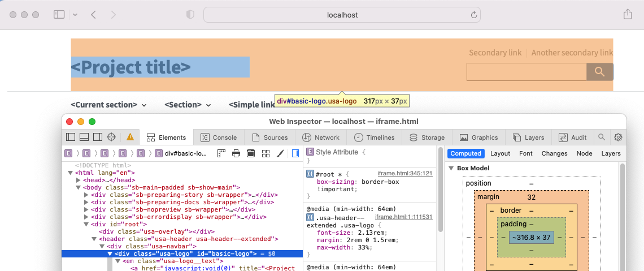Open the Current section nav dropdown

point(108,105)
